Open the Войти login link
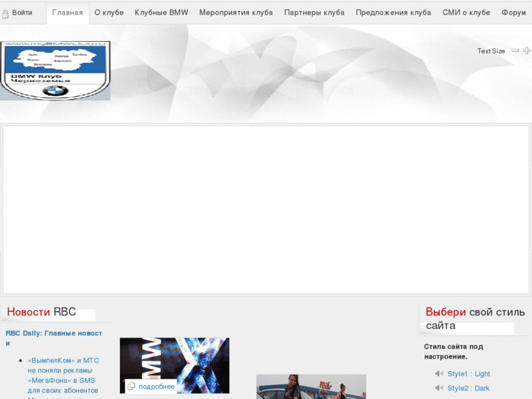532x399 pixels. click(22, 12)
